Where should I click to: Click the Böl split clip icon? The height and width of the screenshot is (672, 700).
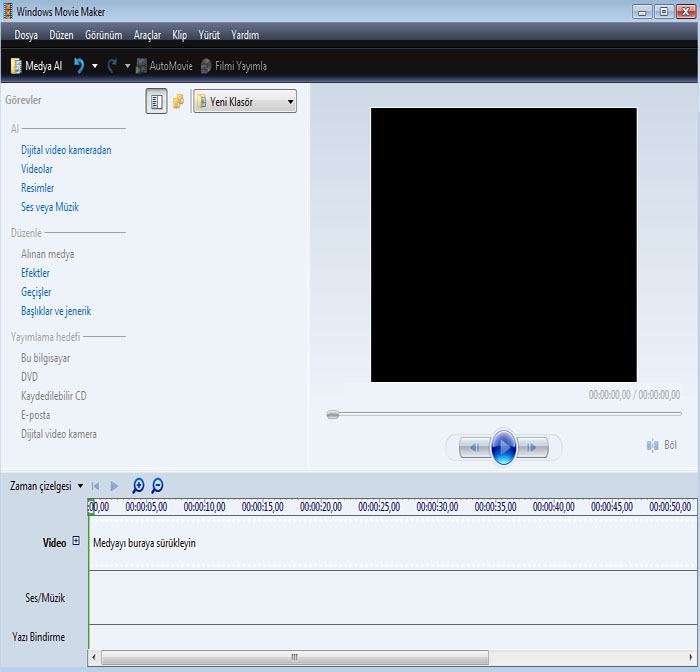pos(653,445)
